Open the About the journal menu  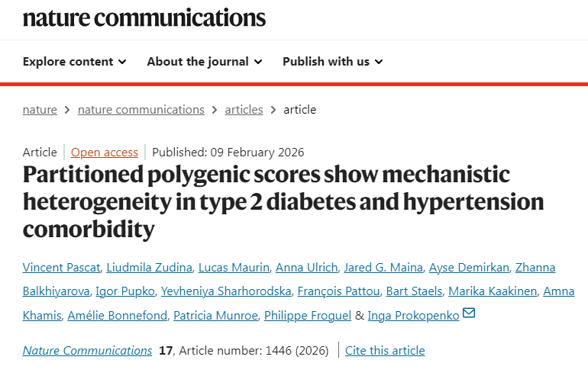click(x=205, y=62)
